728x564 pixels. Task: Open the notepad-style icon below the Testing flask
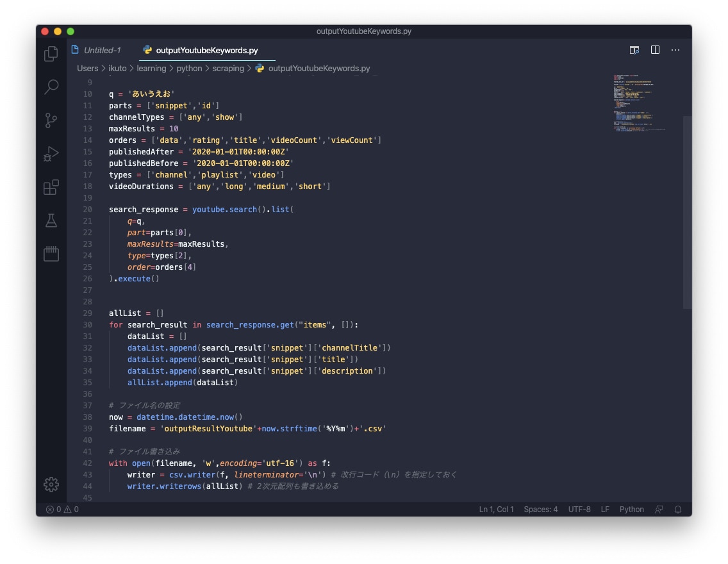(51, 253)
